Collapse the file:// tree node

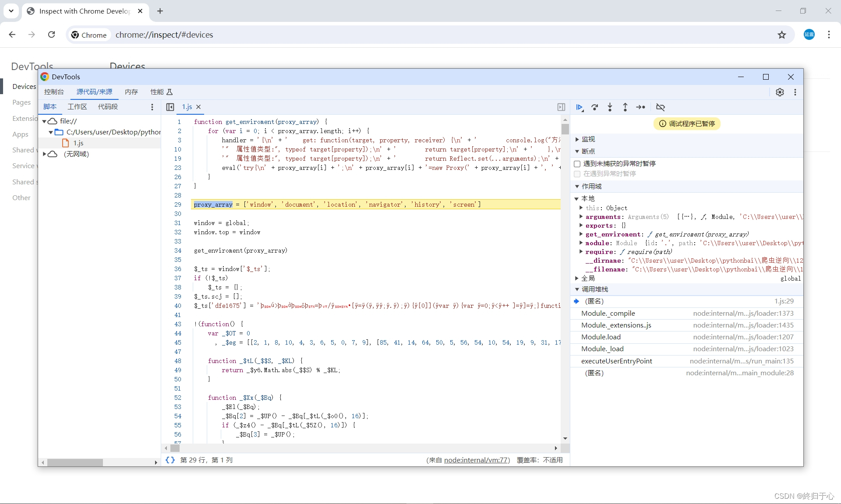click(44, 121)
